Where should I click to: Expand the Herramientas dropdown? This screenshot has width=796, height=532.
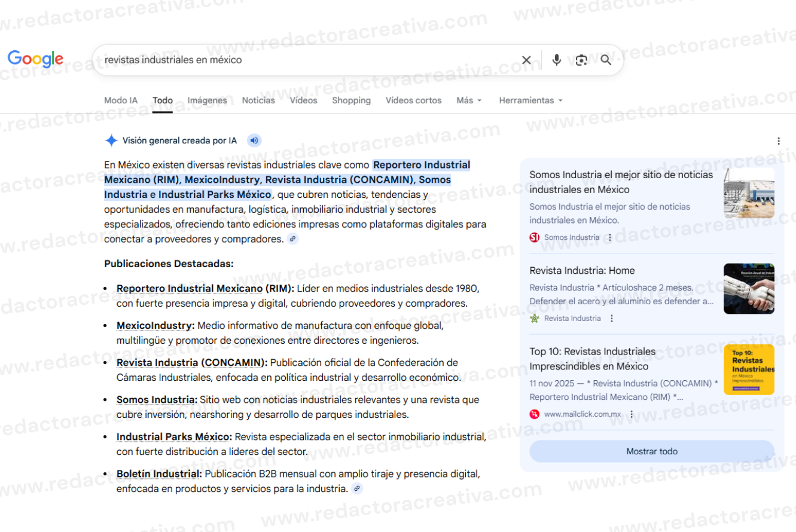(531, 100)
